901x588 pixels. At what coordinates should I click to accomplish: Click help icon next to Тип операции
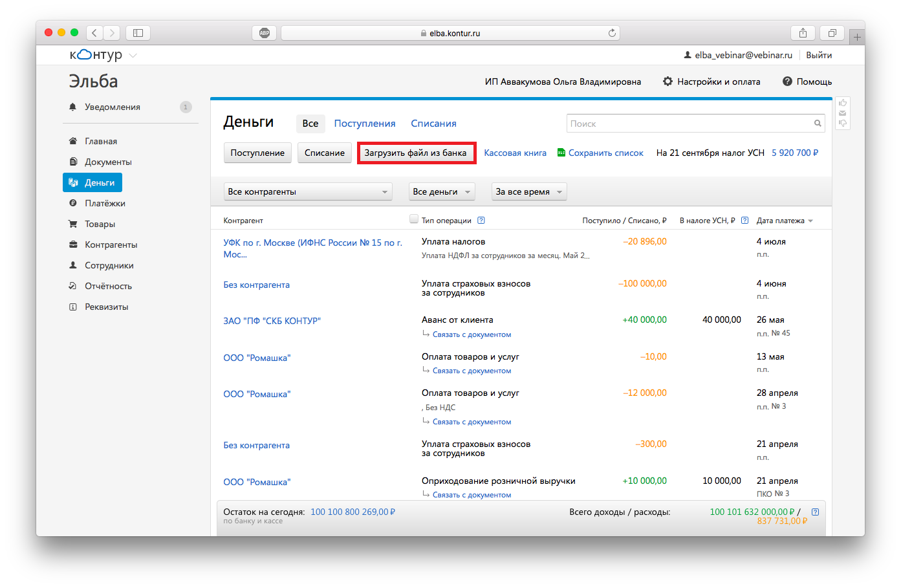(x=481, y=221)
